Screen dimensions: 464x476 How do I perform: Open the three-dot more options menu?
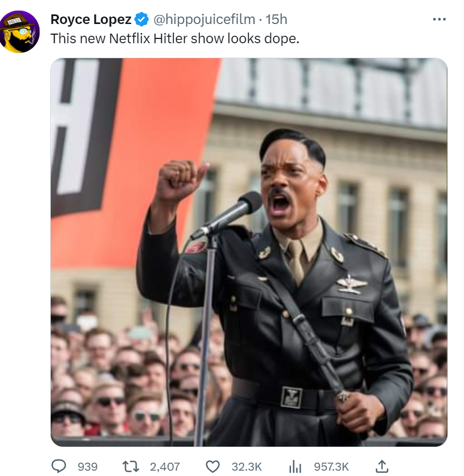[439, 19]
